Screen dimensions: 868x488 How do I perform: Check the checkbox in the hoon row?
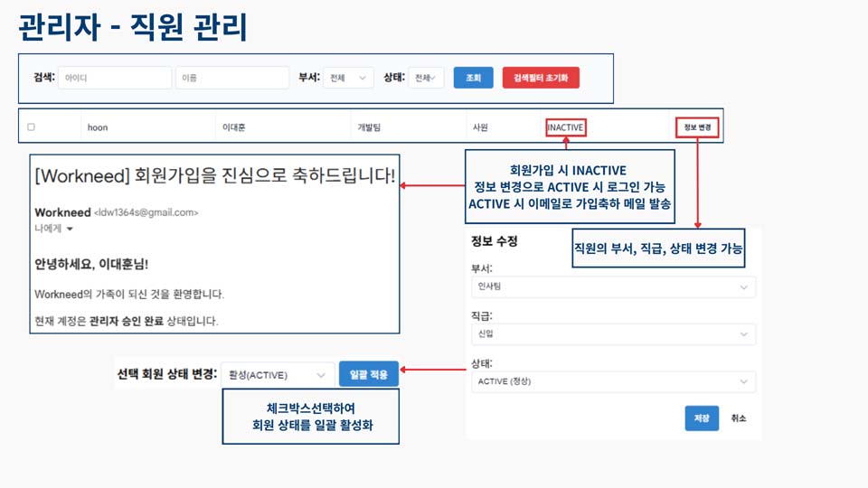[31, 127]
